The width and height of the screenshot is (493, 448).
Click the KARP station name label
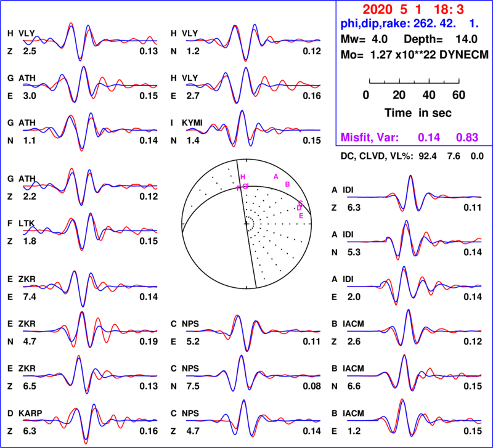coord(30,413)
